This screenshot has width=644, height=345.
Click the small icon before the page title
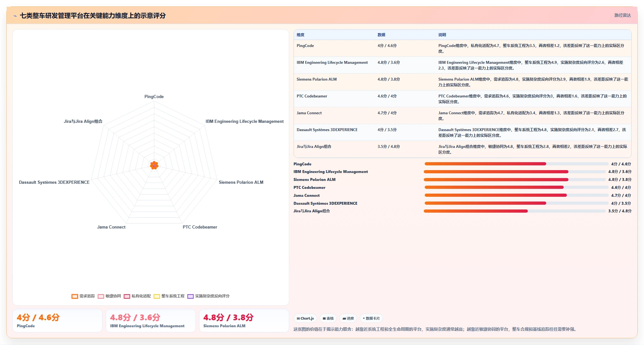[x=15, y=16]
